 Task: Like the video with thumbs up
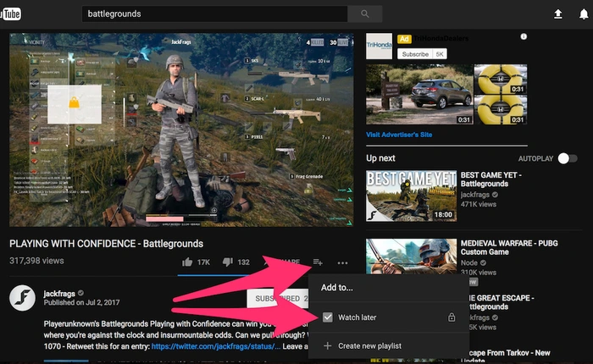[x=186, y=262]
